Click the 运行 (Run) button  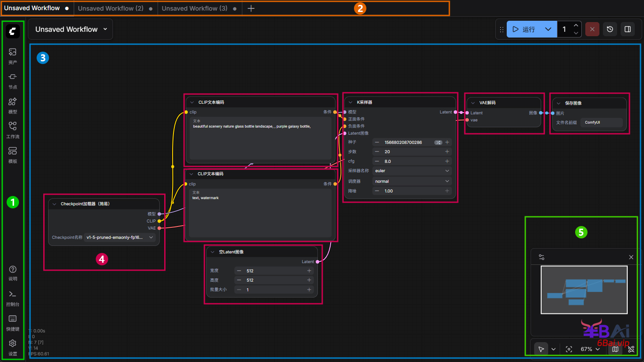tap(524, 29)
